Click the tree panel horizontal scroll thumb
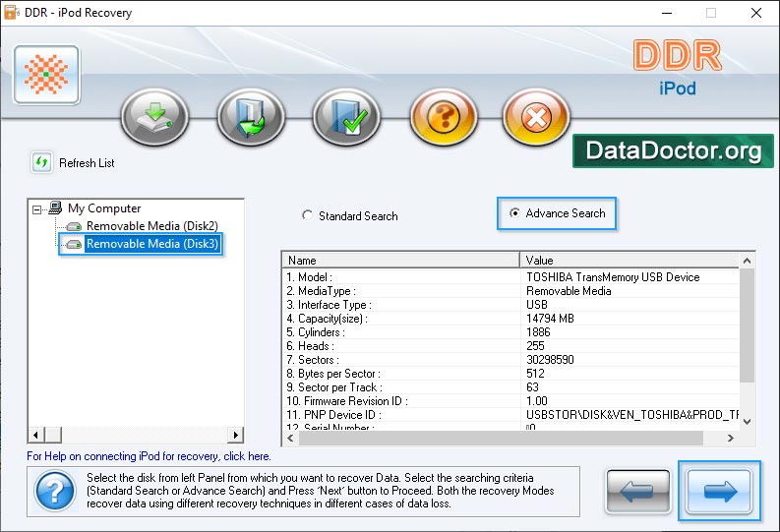Image resolution: width=780 pixels, height=532 pixels. click(53, 435)
